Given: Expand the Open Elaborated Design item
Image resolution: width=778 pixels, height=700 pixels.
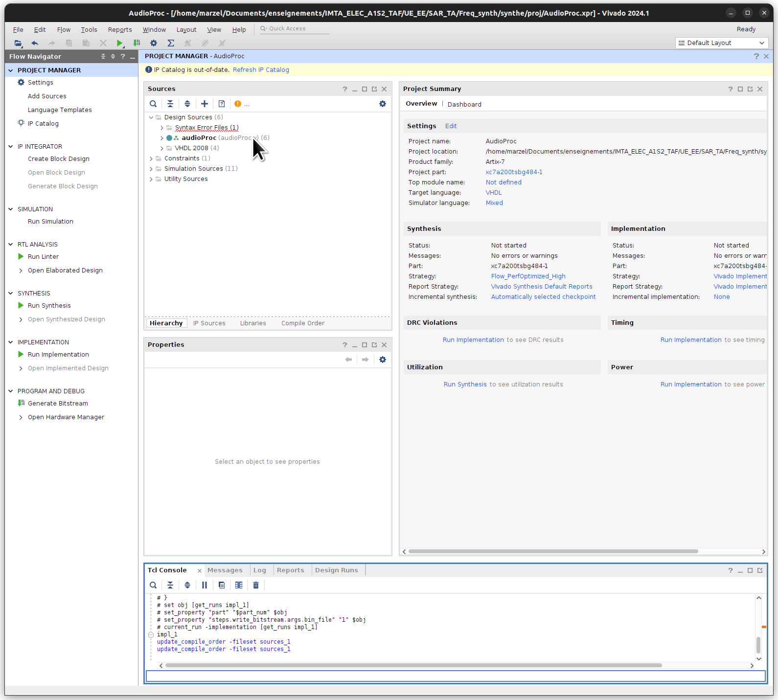Looking at the screenshot, I should pos(21,271).
